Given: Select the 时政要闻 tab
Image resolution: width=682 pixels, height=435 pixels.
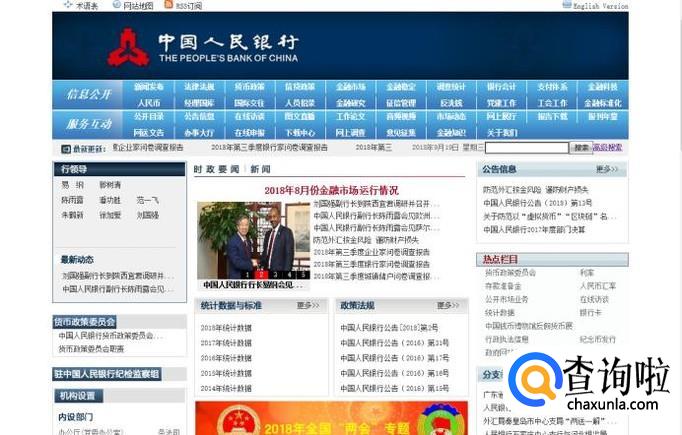Looking at the screenshot, I should (x=217, y=169).
